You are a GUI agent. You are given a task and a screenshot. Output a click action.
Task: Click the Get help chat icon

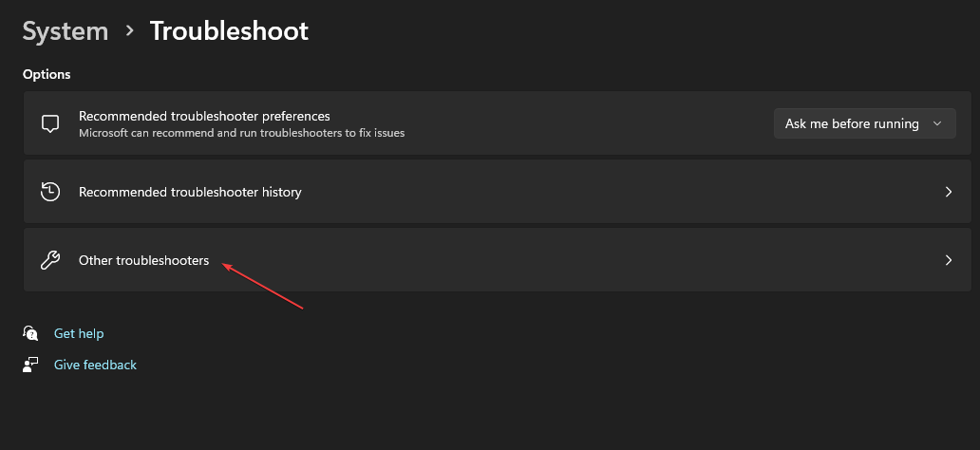pyautogui.click(x=30, y=333)
